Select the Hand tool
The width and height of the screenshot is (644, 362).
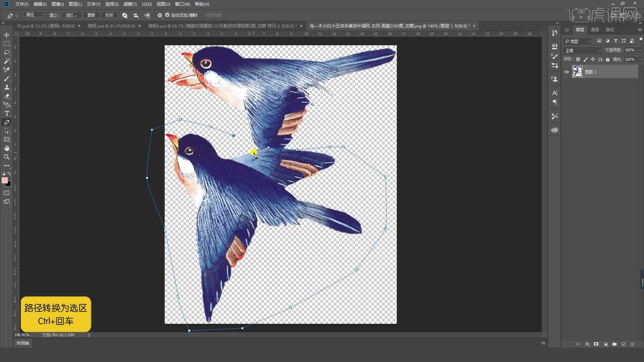click(x=7, y=148)
